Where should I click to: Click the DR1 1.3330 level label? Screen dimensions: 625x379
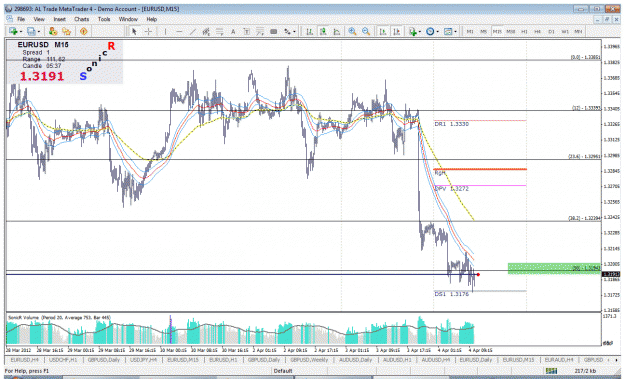[452, 124]
